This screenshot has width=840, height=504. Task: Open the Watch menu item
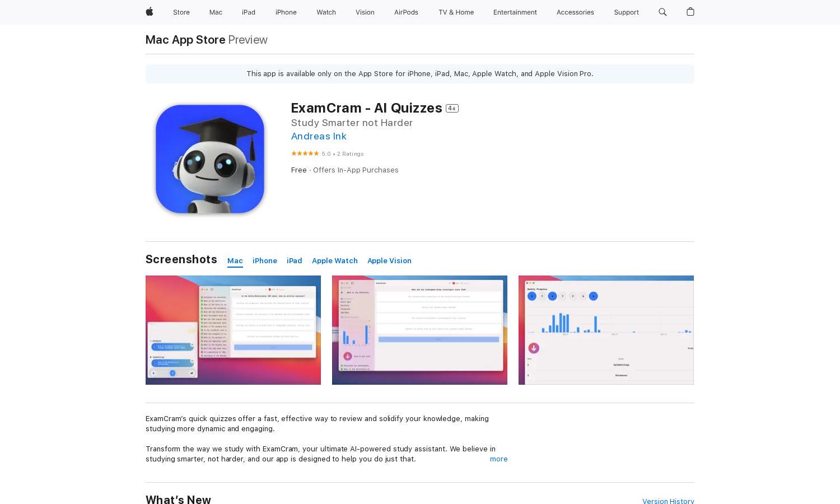tap(326, 12)
